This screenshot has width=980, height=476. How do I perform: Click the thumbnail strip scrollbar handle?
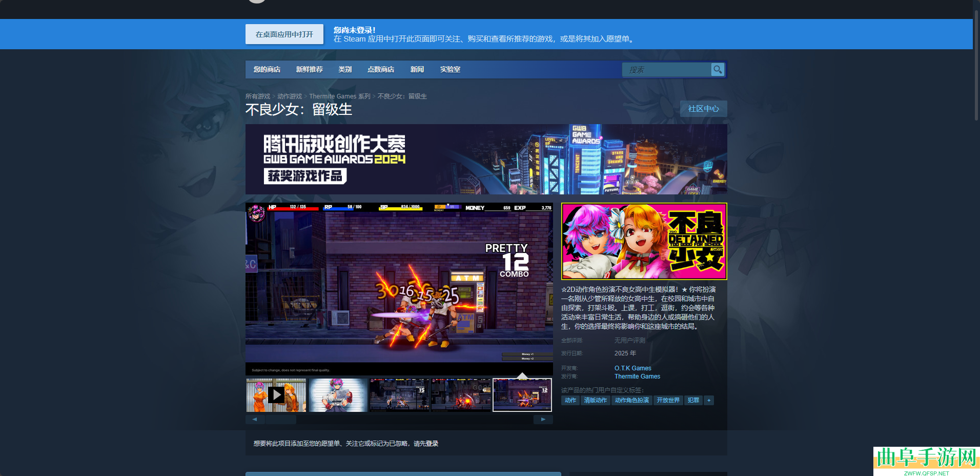[280, 420]
